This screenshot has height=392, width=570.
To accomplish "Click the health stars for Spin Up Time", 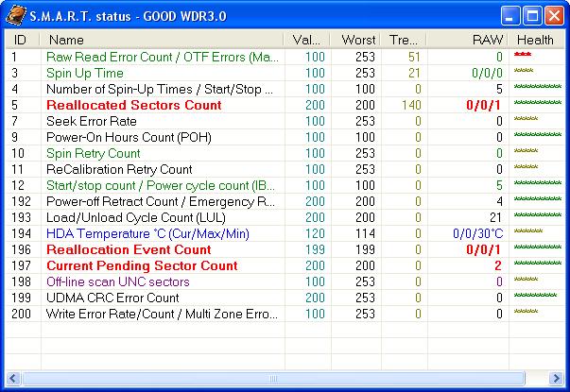I will [524, 71].
